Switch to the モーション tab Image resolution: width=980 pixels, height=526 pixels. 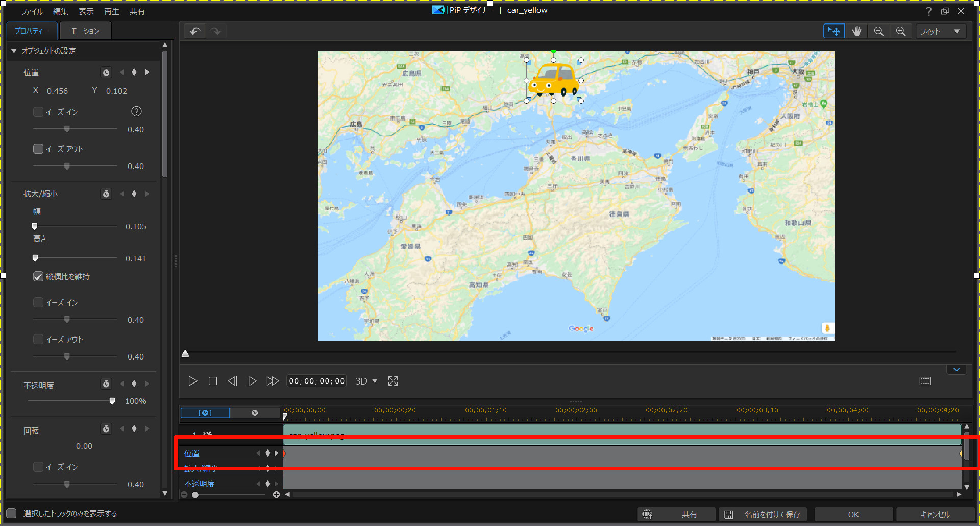[85, 31]
